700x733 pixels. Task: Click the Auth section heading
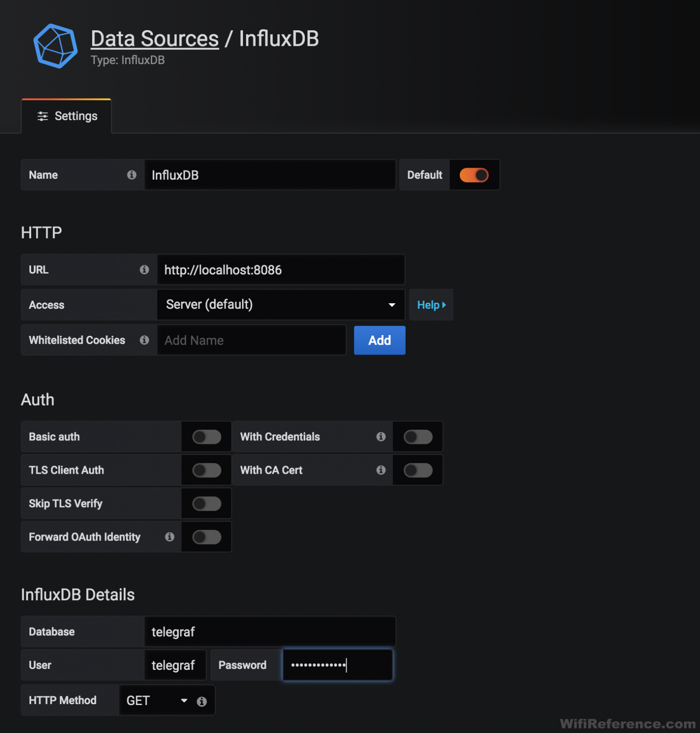coord(38,400)
